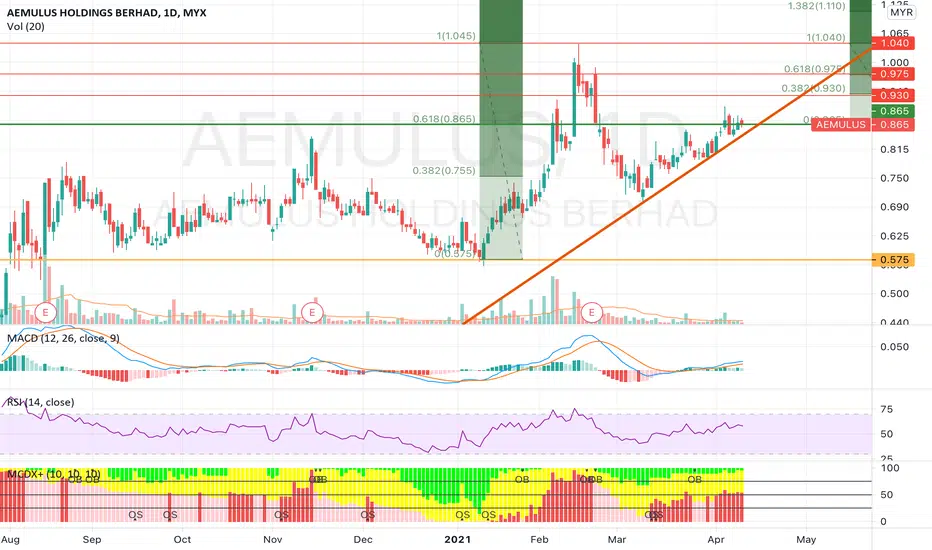932x550 pixels.
Task: Click the 75 RSI scale value
Action: [886, 409]
